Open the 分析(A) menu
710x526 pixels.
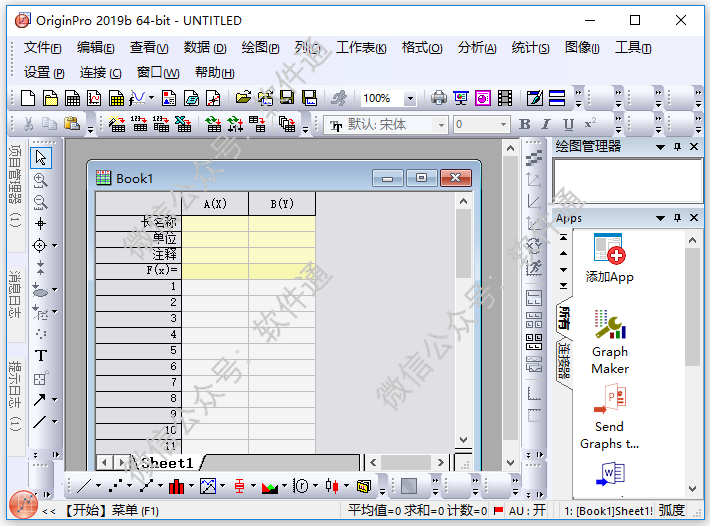click(x=477, y=48)
